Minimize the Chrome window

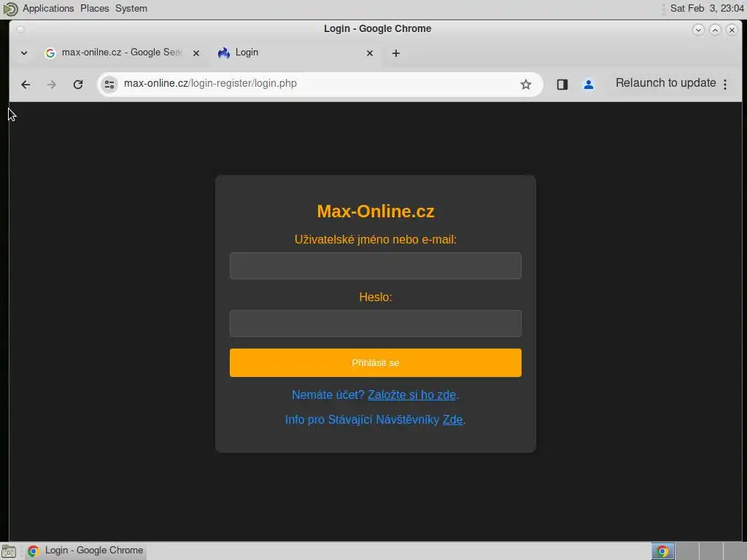pos(698,30)
